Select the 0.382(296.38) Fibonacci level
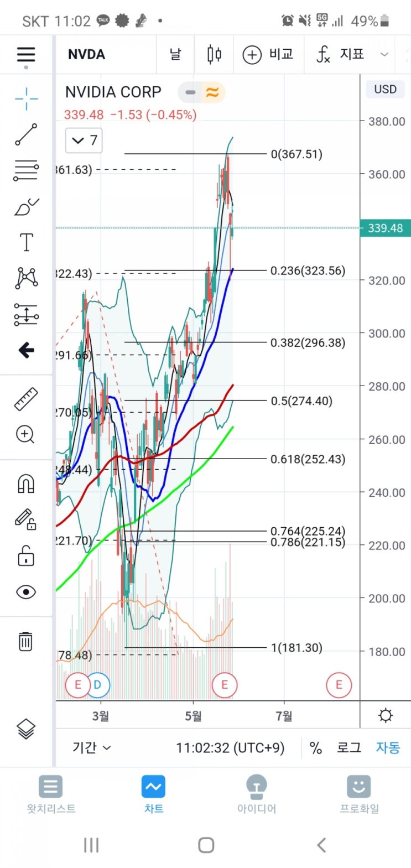 308,342
